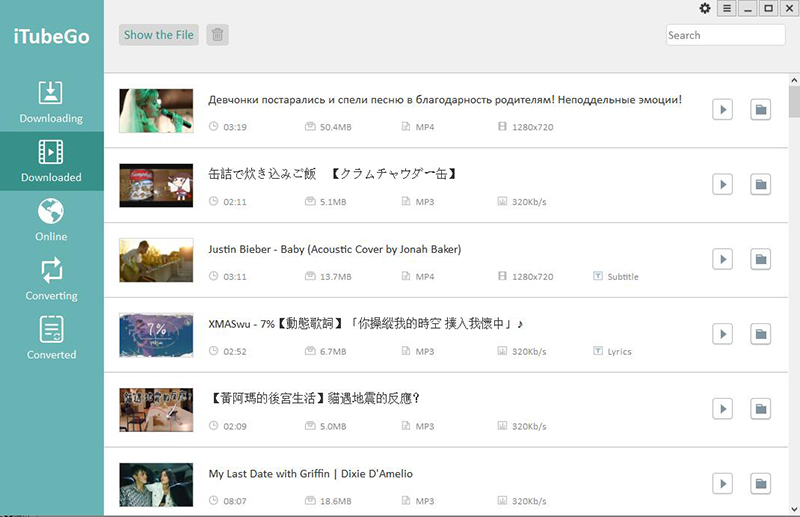Open the hamburger menu icon
Screen dimensions: 800x517
727,8
